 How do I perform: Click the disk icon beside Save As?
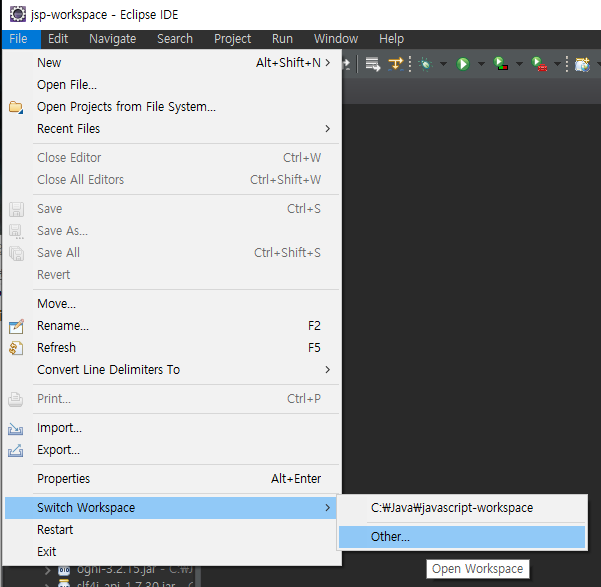click(16, 231)
